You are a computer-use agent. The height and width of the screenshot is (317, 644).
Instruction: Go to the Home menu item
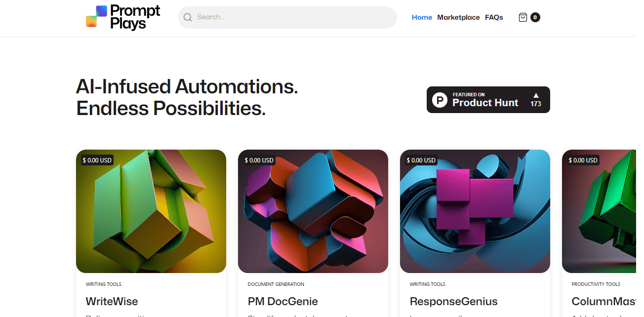coord(422,17)
